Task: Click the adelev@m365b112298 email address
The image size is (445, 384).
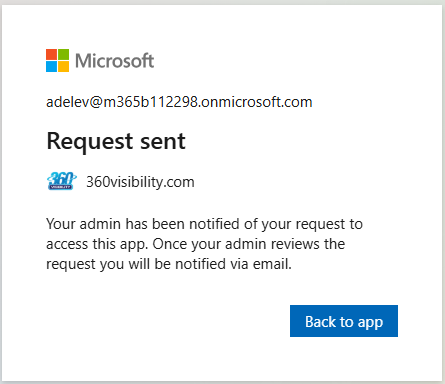Action: pos(179,102)
